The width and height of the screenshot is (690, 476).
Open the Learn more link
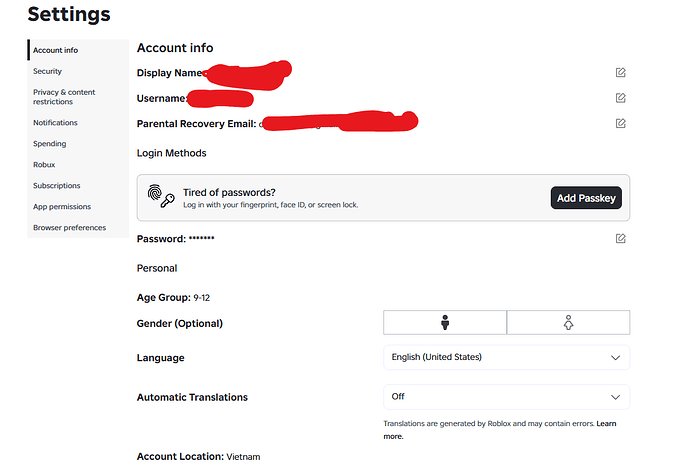point(499,430)
